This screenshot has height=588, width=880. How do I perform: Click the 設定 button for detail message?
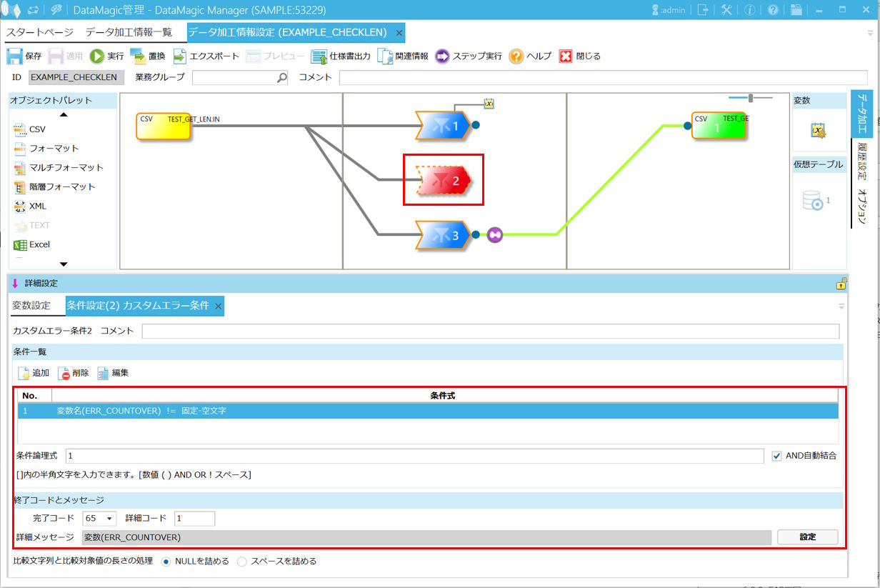[807, 537]
